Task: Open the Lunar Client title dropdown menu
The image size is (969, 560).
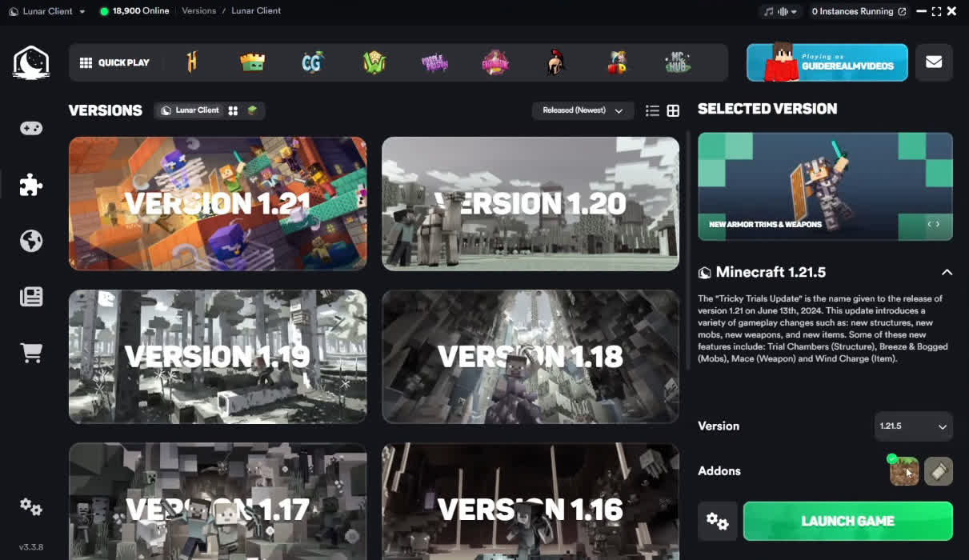Action: pyautogui.click(x=47, y=11)
